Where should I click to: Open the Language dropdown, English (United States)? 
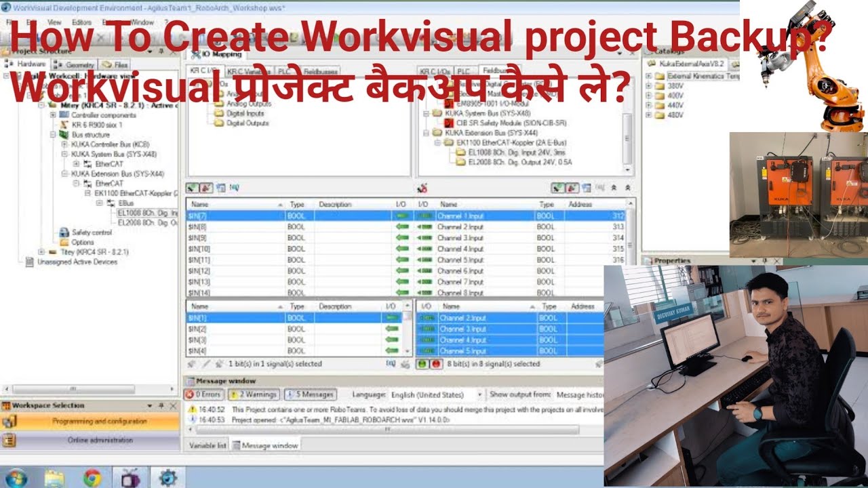pyautogui.click(x=437, y=394)
